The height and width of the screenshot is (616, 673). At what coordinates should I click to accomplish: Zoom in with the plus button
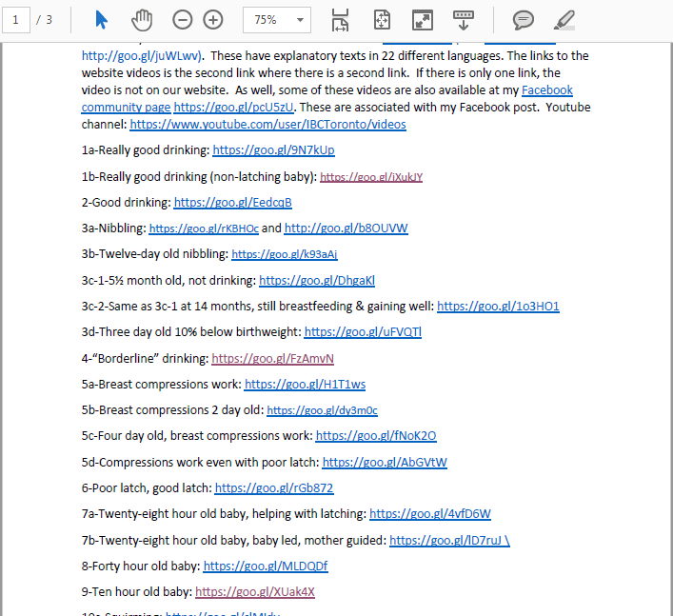pos(213,20)
